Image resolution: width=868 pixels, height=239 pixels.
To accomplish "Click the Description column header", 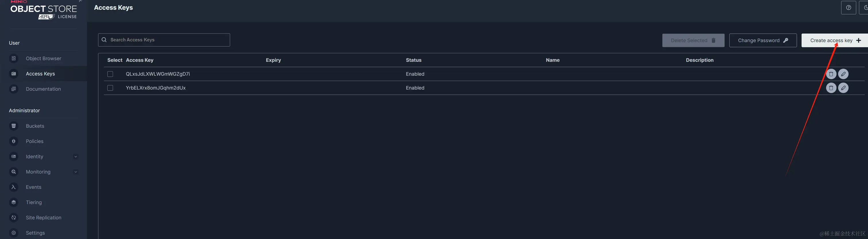I will [x=700, y=60].
